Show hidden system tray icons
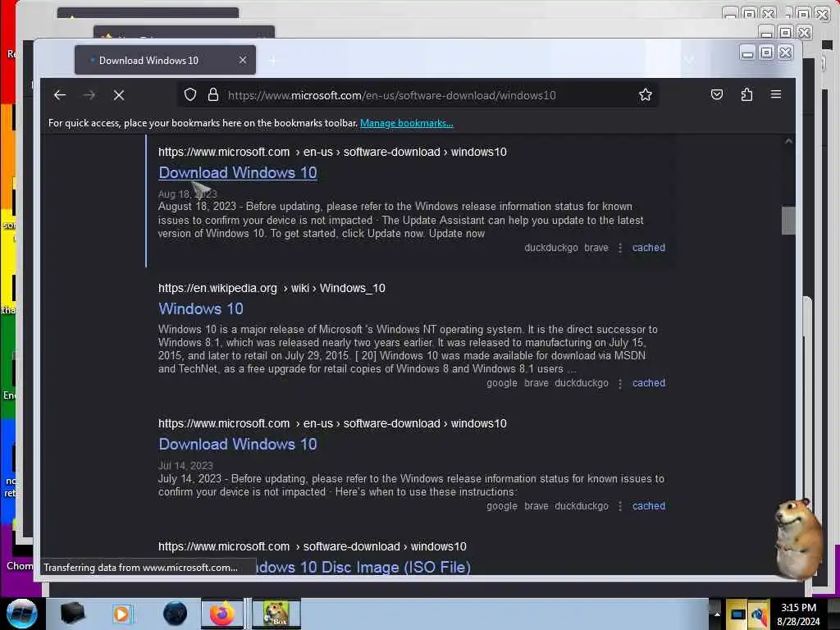This screenshot has width=840, height=630. (x=717, y=614)
